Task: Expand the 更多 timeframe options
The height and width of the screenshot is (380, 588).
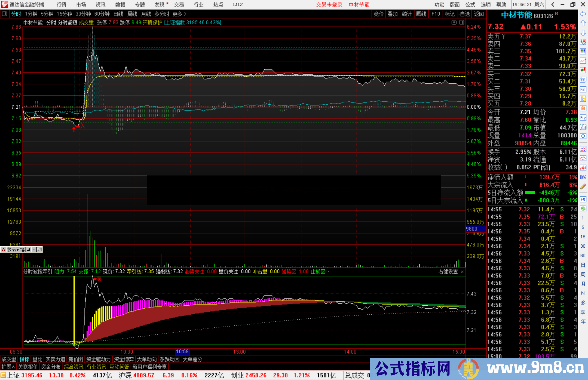Action: [x=179, y=14]
